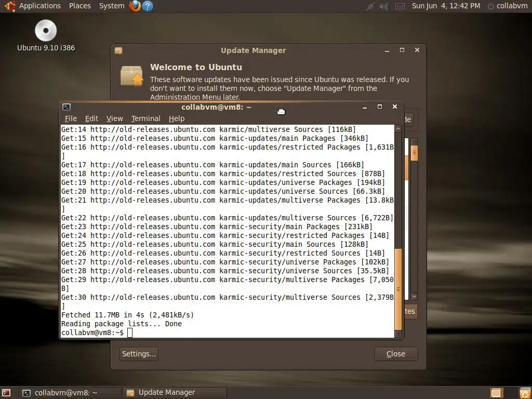Switch to collabvm@vm8 terminal taskbar entry
This screenshot has width=532, height=399.
coord(70,393)
